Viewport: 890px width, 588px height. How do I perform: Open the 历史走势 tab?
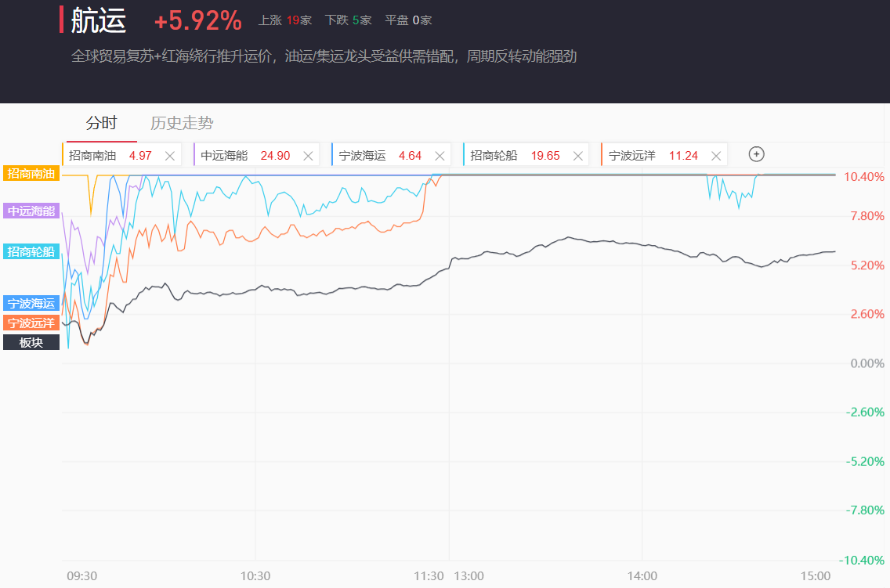(182, 123)
